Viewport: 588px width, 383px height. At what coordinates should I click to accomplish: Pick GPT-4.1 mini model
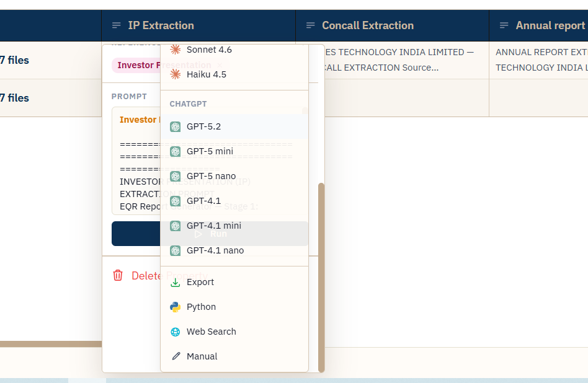[x=234, y=226]
